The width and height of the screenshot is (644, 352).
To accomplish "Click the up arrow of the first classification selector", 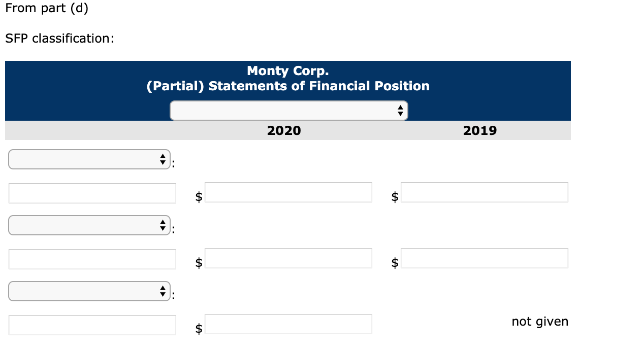I will coord(163,156).
